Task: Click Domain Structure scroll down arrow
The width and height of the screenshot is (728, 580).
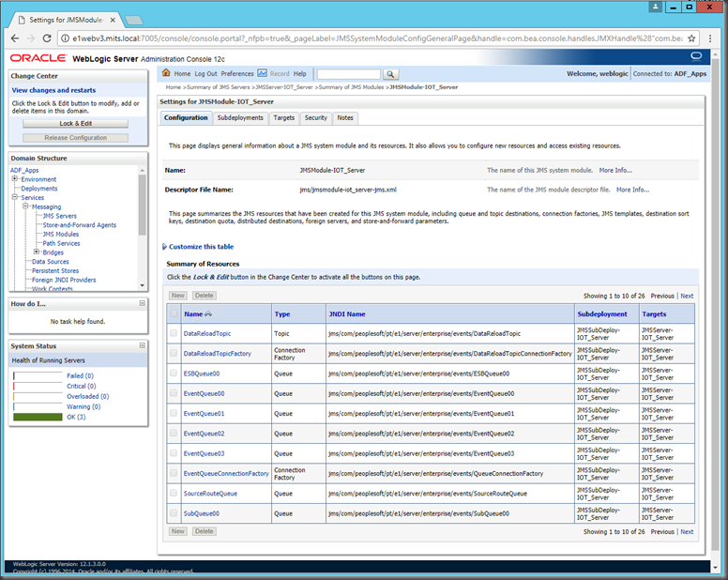Action: [142, 285]
